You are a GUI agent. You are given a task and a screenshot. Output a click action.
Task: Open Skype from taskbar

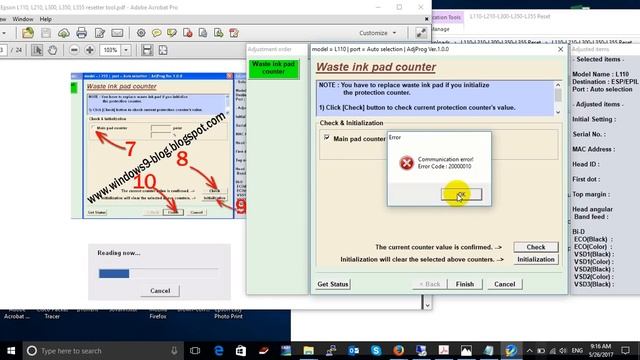point(376,351)
